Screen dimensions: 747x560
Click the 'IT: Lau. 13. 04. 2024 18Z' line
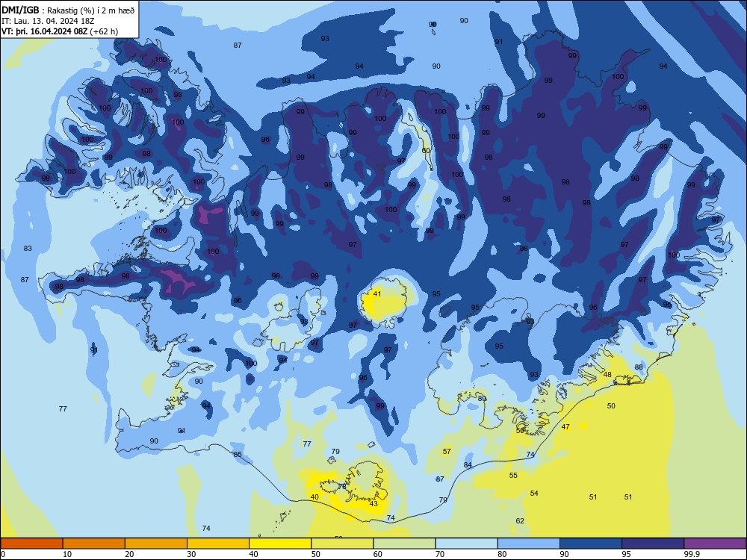(x=48, y=21)
